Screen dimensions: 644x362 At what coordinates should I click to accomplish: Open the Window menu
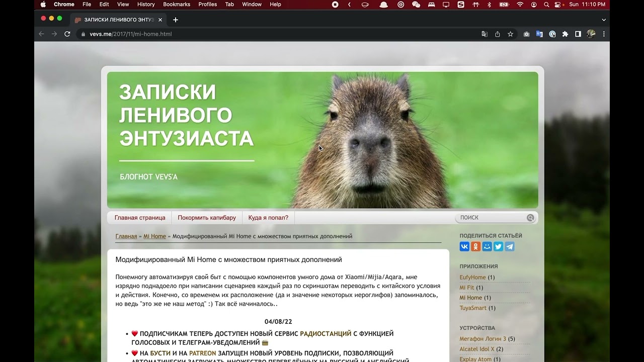coord(252,4)
